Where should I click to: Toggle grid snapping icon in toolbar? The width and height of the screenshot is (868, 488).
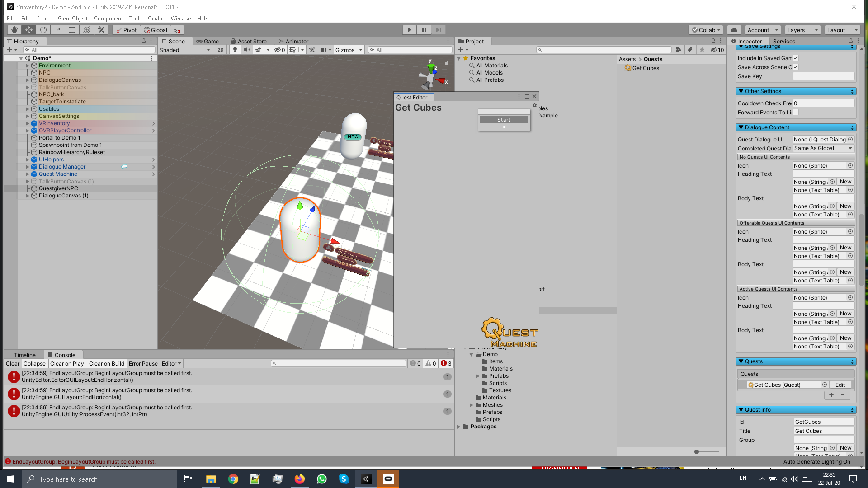tap(178, 30)
